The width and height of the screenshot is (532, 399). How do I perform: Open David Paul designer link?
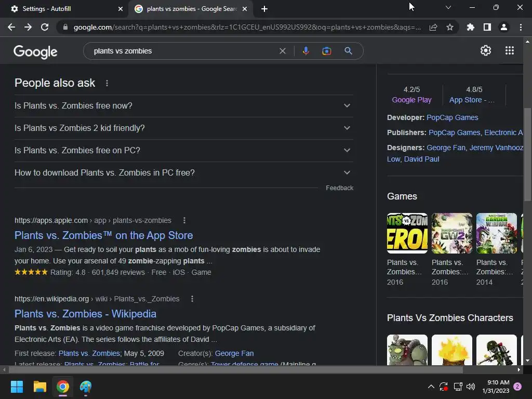[421, 159]
